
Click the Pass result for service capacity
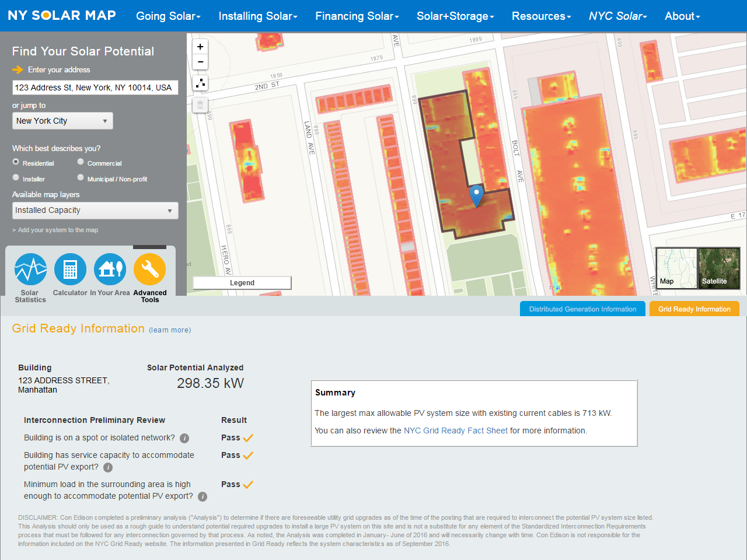[237, 455]
